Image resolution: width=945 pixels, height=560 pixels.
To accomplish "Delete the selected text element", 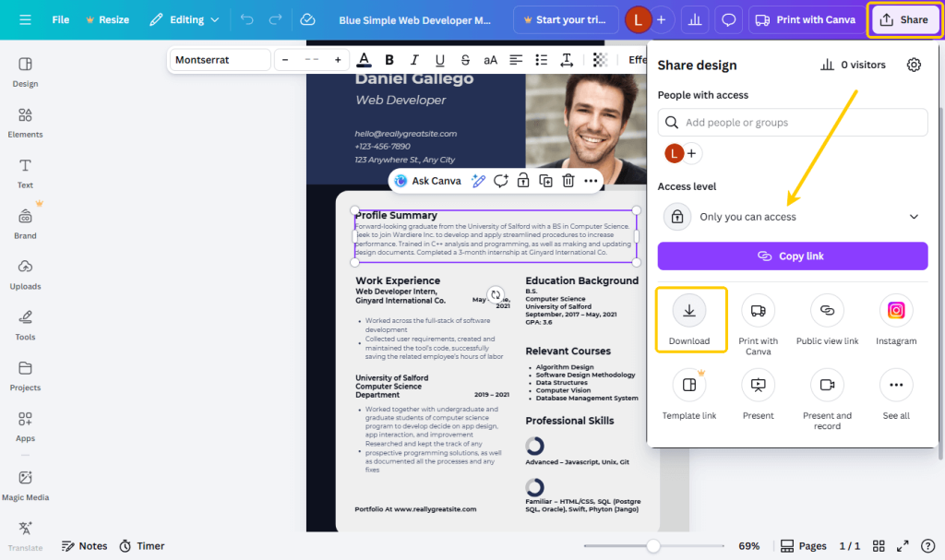I will click(x=567, y=180).
